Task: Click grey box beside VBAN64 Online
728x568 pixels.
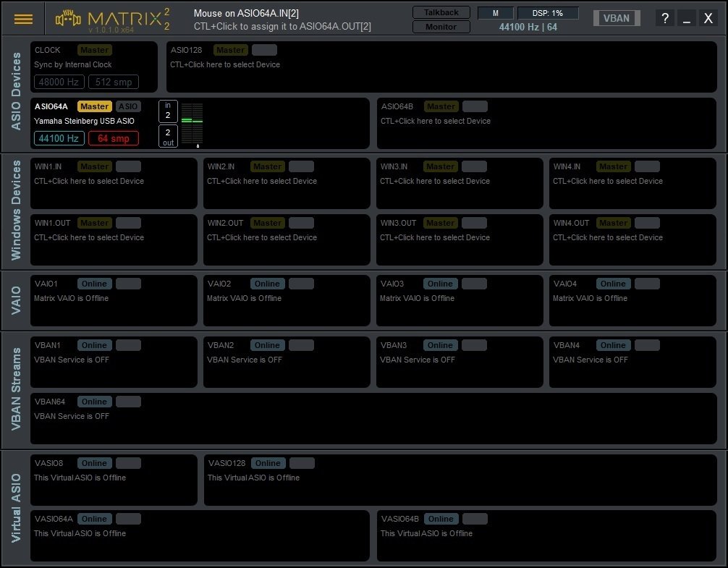Action: pos(128,402)
